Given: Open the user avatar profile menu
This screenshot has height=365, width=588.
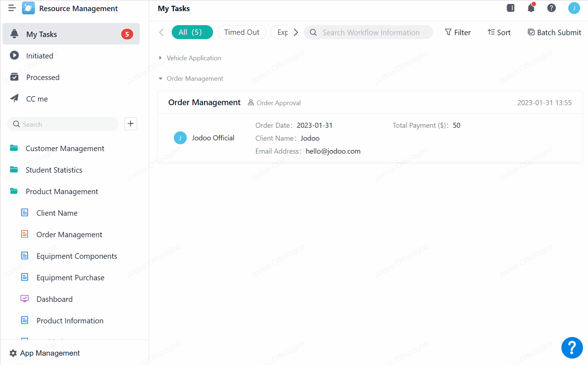Looking at the screenshot, I should (574, 8).
